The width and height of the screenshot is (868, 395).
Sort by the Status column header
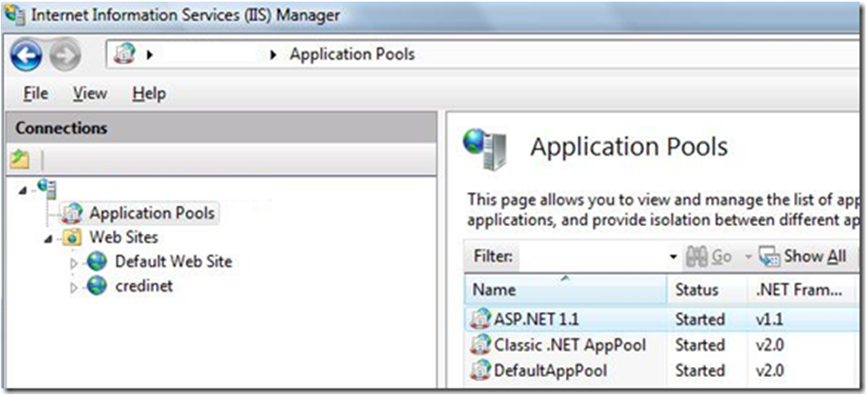pos(707,290)
